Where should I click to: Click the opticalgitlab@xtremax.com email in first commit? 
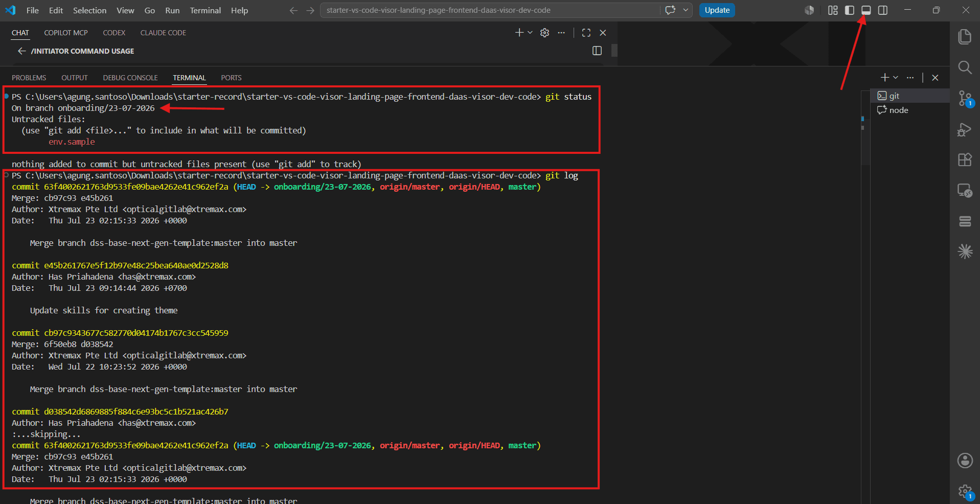[185, 209]
